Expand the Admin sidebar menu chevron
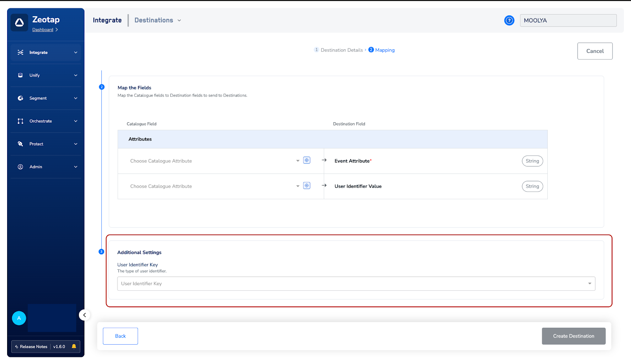The height and width of the screenshot is (364, 631). click(x=76, y=167)
